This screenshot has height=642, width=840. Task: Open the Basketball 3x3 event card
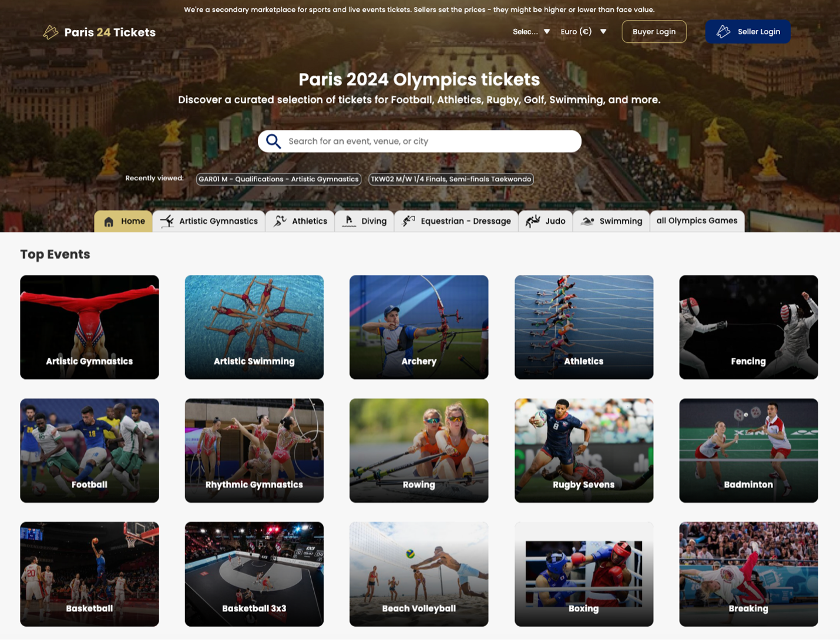click(254, 574)
